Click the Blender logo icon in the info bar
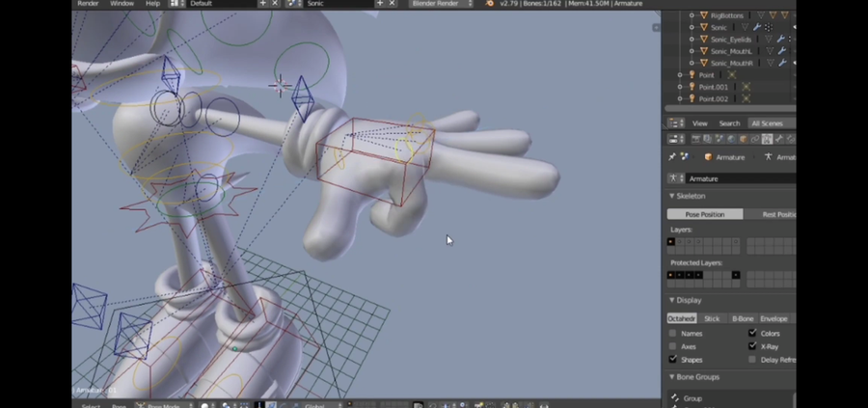 (x=489, y=3)
